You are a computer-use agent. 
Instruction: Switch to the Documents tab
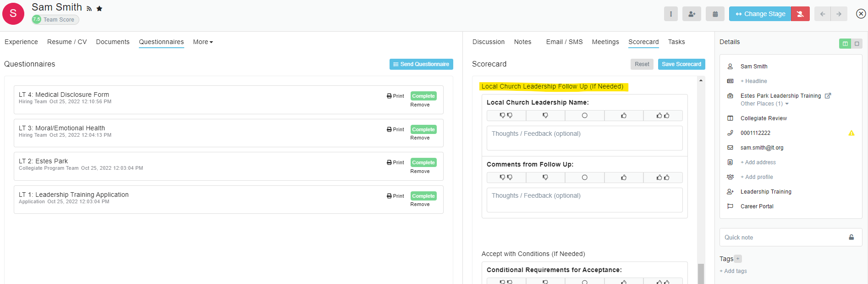tap(113, 42)
